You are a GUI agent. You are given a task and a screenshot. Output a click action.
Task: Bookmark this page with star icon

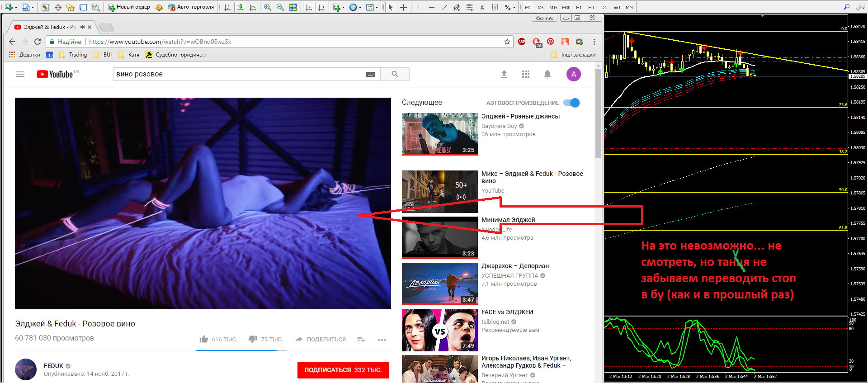pyautogui.click(x=507, y=42)
